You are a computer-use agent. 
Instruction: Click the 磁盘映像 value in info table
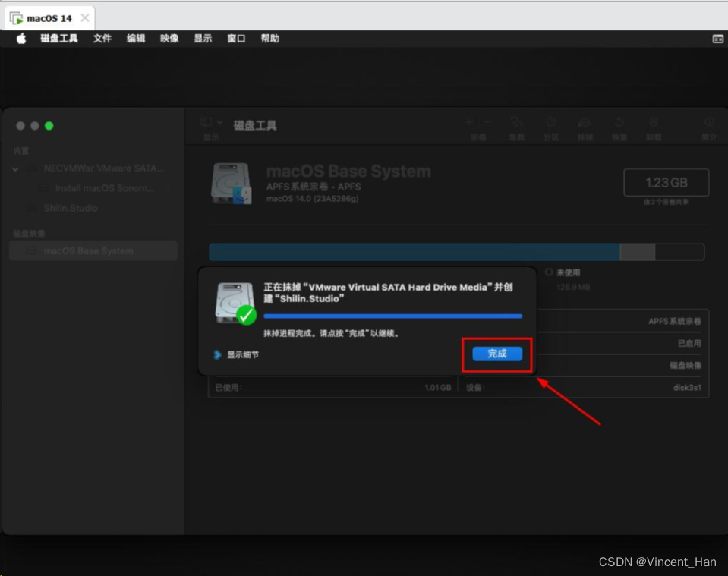tap(685, 366)
